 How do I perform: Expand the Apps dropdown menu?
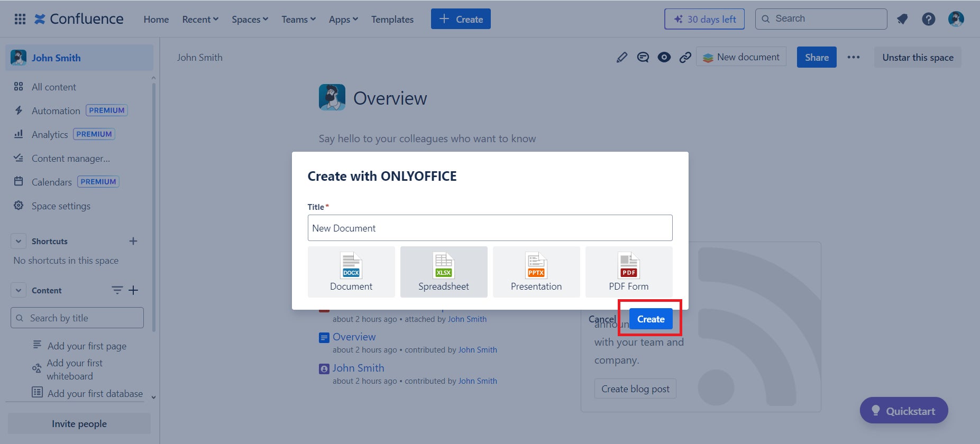343,20
